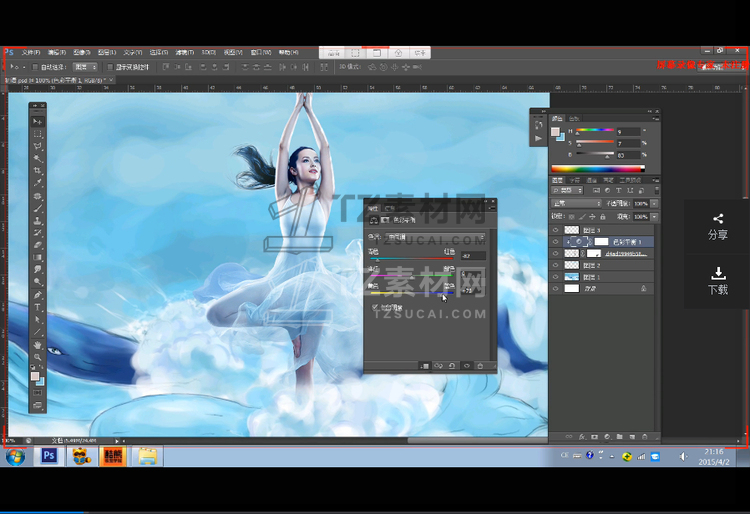Viewport: 750px width, 514px height.
Task: Select the Move tool in the toolbox
Action: click(x=38, y=121)
